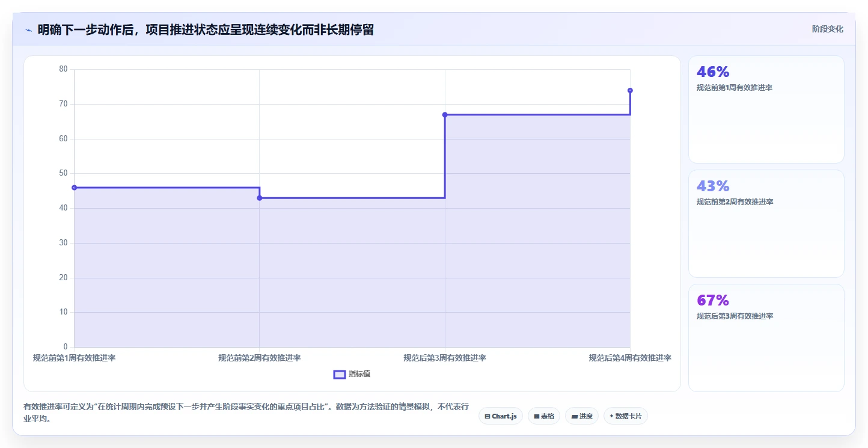The width and height of the screenshot is (868, 448).
Task: Click the y-axis value 10
Action: point(64,312)
